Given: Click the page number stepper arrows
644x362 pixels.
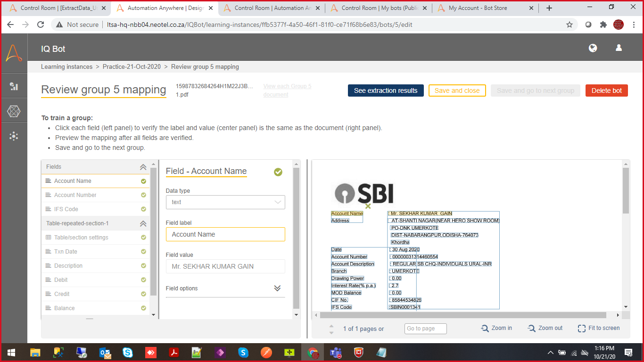Looking at the screenshot, I should tap(331, 329).
